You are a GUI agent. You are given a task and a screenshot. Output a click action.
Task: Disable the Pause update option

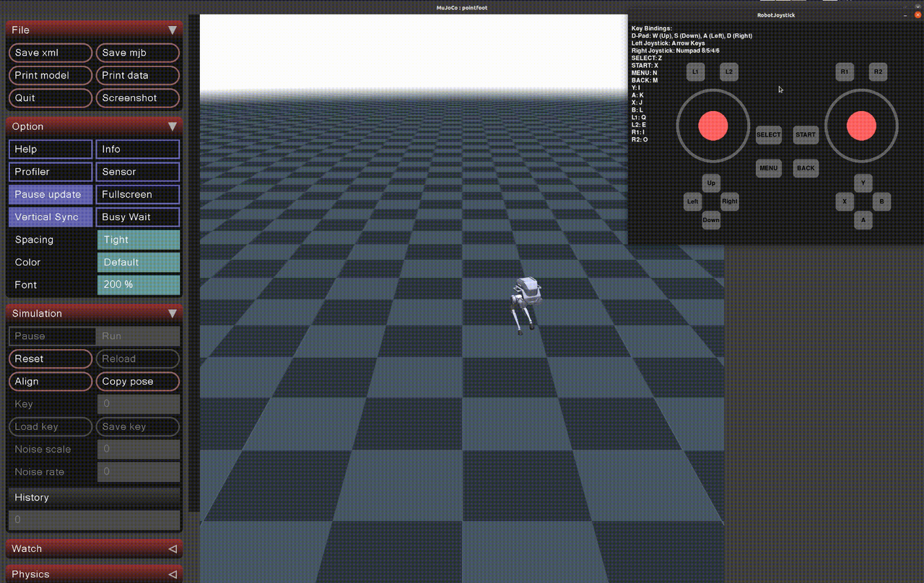coord(51,194)
